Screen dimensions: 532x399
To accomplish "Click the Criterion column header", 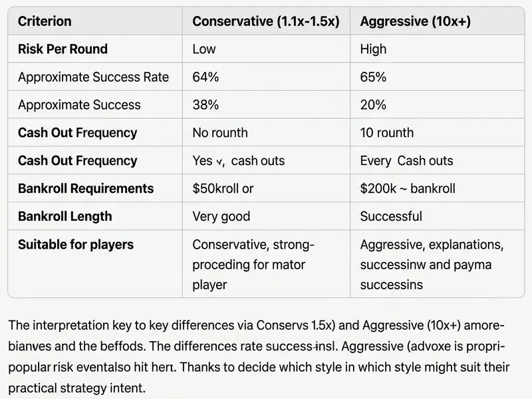I will pos(45,21).
